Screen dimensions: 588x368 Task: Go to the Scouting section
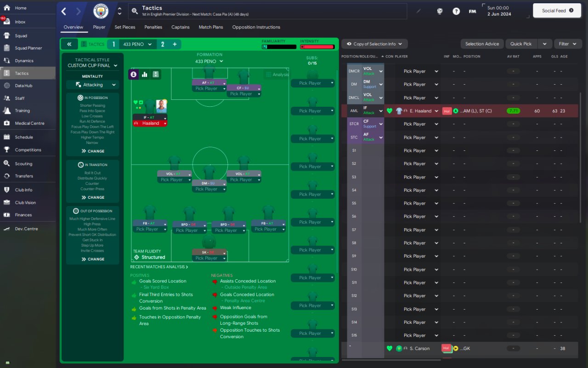[28, 163]
